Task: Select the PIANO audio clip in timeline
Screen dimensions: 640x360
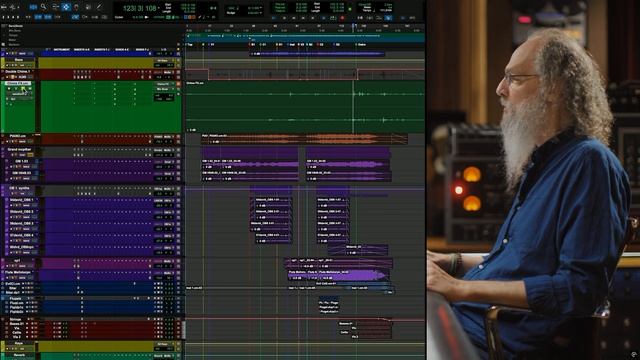Action: pos(304,139)
